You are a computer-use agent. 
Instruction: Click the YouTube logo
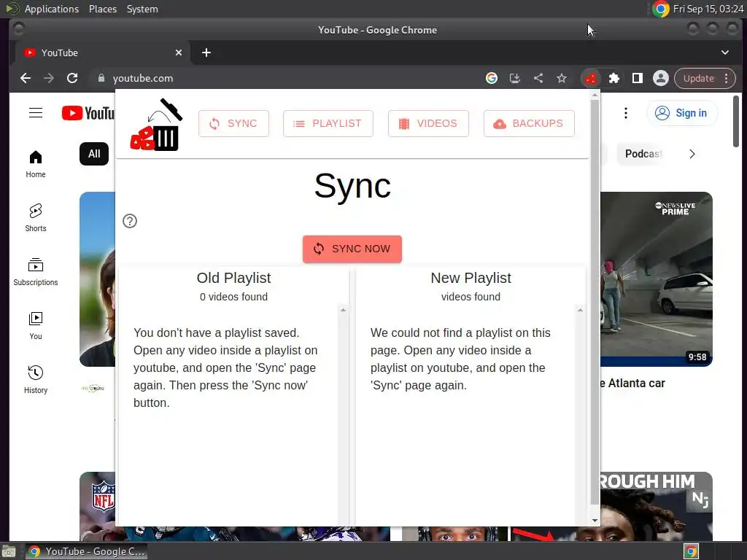[x=88, y=113]
